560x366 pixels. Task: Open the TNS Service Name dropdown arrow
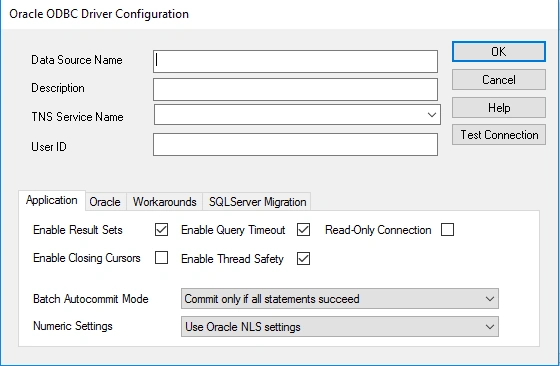pos(432,115)
